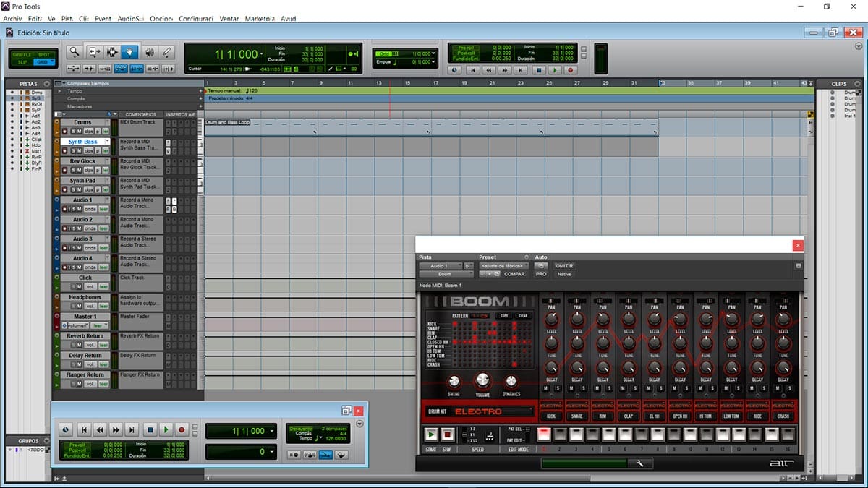Click the Boom pattern CLEAR button

click(x=522, y=316)
